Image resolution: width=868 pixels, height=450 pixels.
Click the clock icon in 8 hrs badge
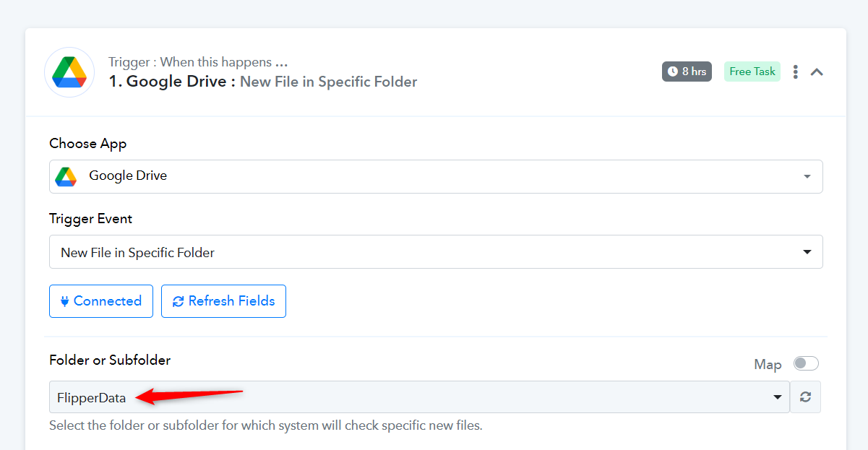(673, 72)
